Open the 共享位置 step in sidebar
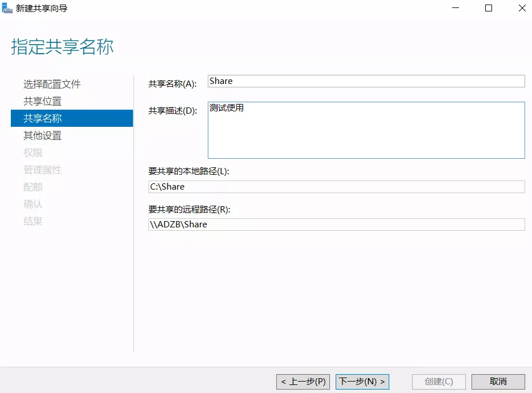 tap(42, 101)
